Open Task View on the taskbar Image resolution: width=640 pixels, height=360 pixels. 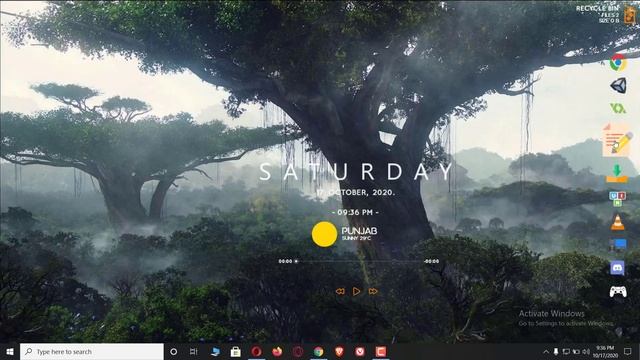pos(193,351)
